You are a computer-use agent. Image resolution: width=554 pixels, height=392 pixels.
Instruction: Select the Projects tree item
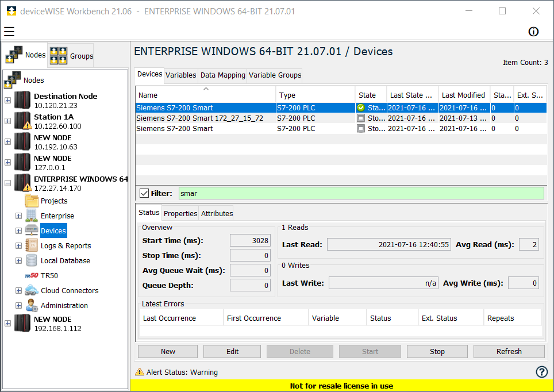53,201
